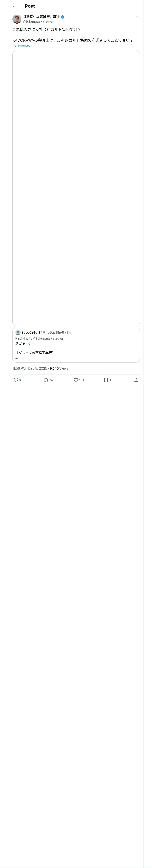Open the three-dot more options menu
The image size is (152, 868).
click(x=138, y=17)
